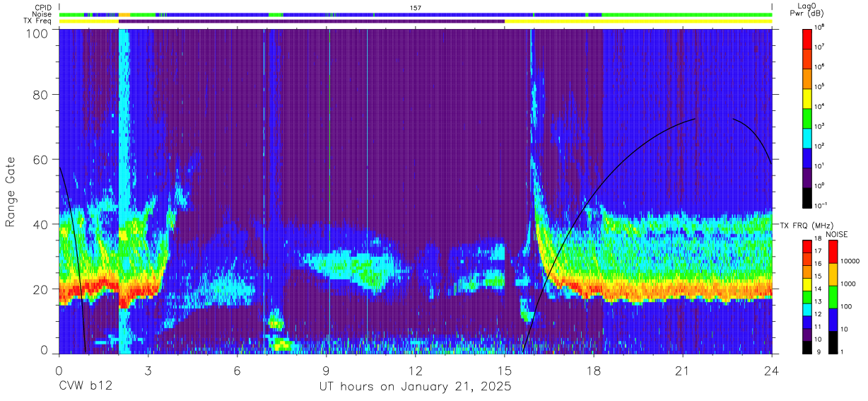Click the '40' tick on the Range Gate axis
Screen dimensions: 868x401
pyautogui.click(x=42, y=224)
